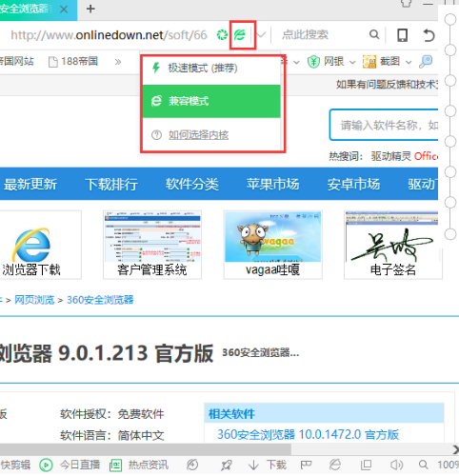Click the 软件授权: 免费软件 text
The image size is (459, 476).
(112, 414)
